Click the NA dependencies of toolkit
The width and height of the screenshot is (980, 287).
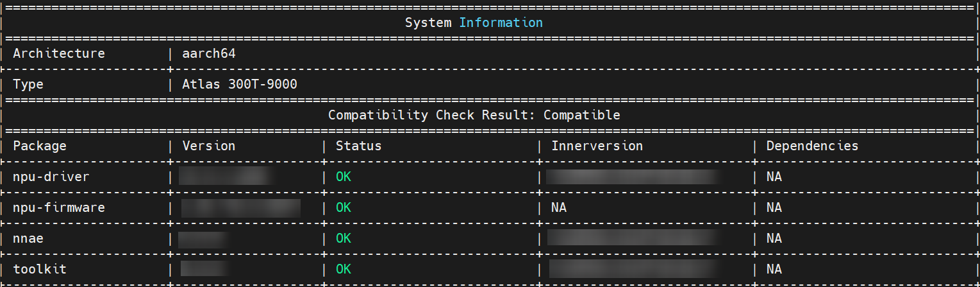pyautogui.click(x=774, y=269)
